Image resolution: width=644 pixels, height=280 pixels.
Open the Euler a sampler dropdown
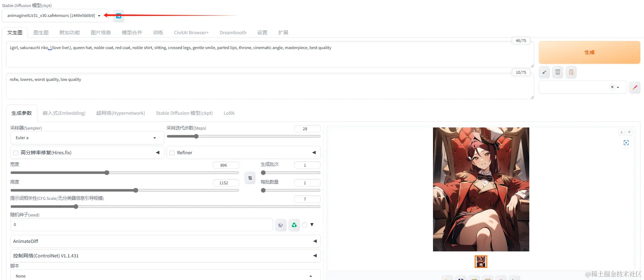click(x=87, y=138)
